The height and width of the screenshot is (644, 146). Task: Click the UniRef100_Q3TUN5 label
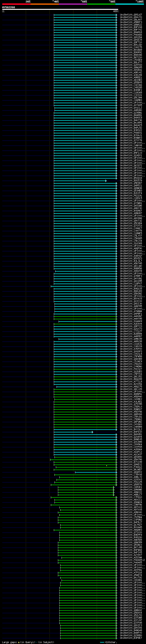[131, 618]
